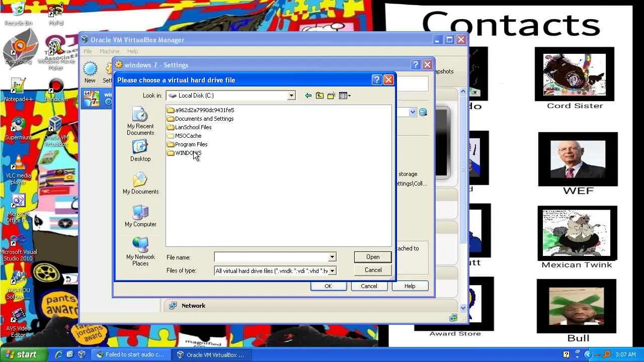Viewport: 644px width, 362px height.
Task: Select the a962d2a7990dc9431fe5 folder
Action: (200, 110)
